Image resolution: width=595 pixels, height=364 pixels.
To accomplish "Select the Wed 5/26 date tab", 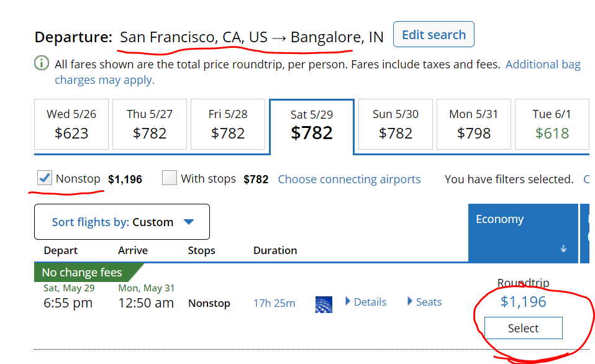I will coord(71,124).
